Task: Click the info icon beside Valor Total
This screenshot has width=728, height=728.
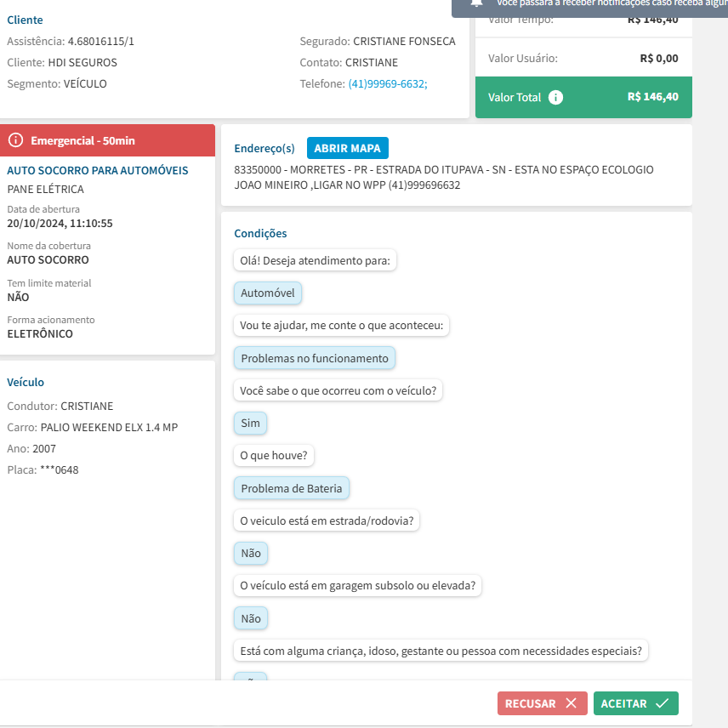Action: pos(555,97)
